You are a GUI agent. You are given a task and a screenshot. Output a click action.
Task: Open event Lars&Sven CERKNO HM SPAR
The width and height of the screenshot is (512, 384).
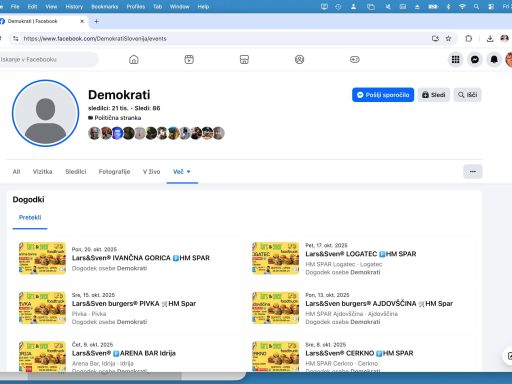click(x=359, y=353)
